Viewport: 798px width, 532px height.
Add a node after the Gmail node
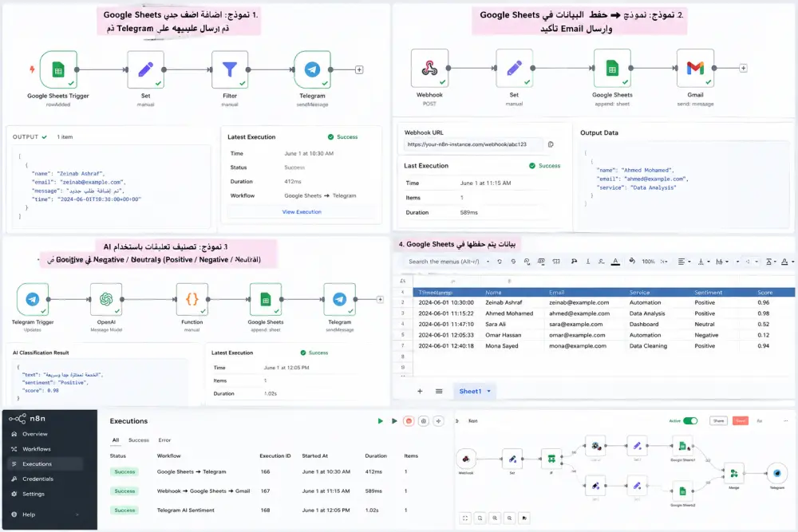pyautogui.click(x=743, y=68)
